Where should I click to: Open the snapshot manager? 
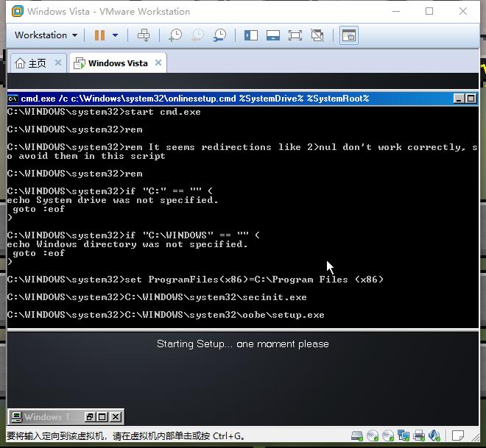click(x=219, y=35)
